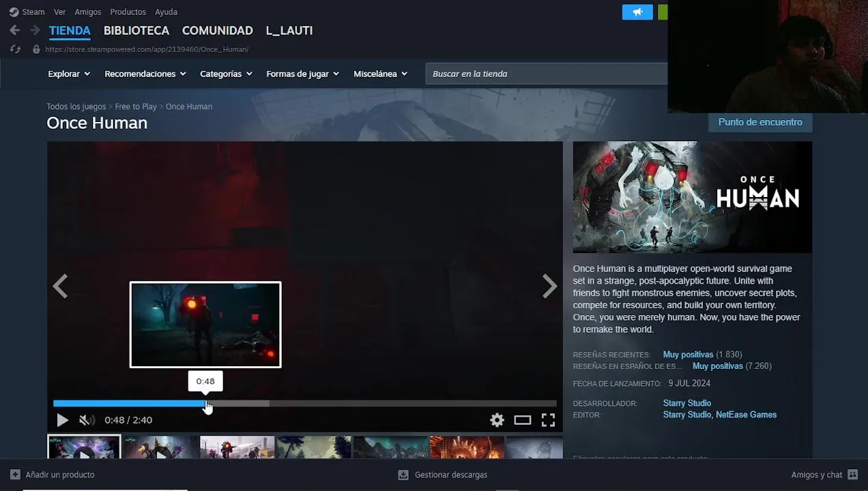Open video settings gear
The width and height of the screenshot is (868, 491).
[x=497, y=420]
